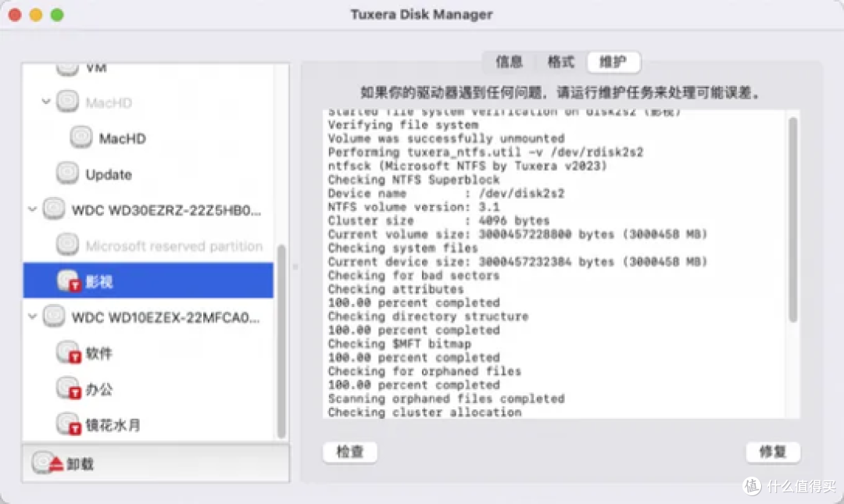The image size is (844, 504).
Task: Select WDC WD30EZRZ-22Z5HB0 drive
Action: [x=148, y=209]
